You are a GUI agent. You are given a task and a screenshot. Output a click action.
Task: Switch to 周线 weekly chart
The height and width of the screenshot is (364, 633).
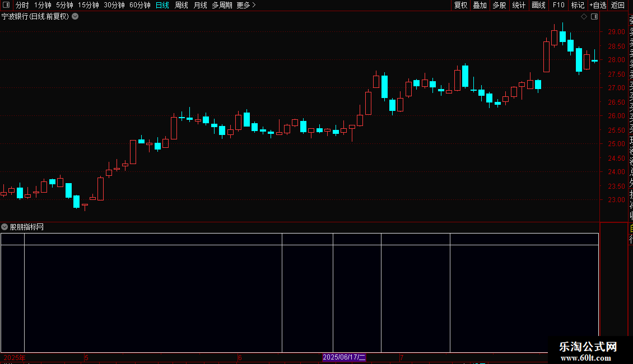click(181, 5)
